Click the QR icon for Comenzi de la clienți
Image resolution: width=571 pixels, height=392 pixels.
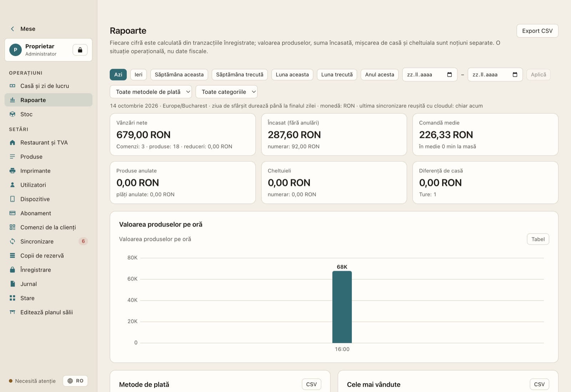[12, 227]
